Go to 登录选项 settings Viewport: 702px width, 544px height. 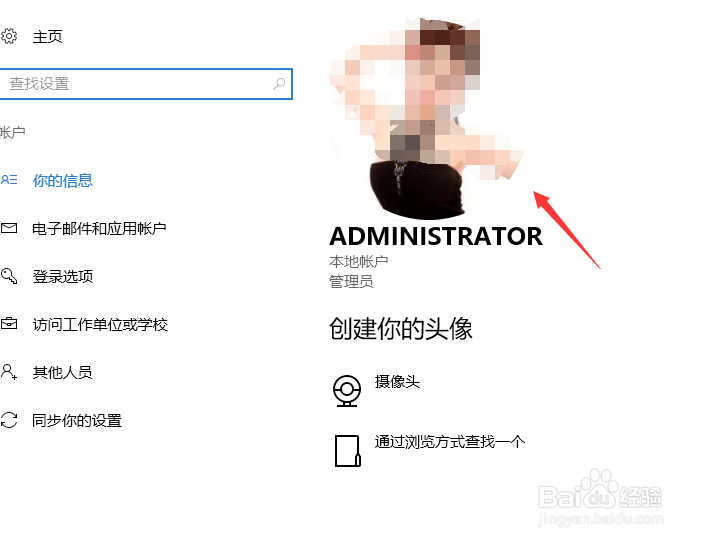[x=63, y=276]
